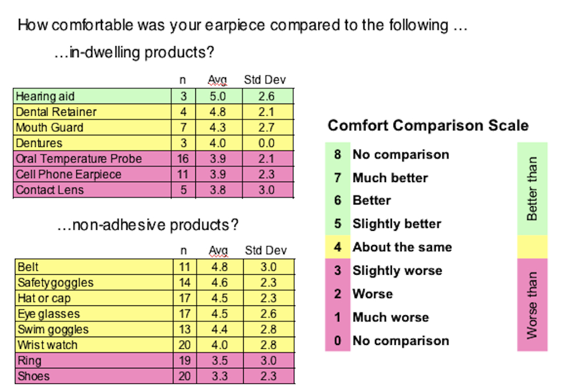Click the slide title about earpiece comfort

[x=242, y=25]
